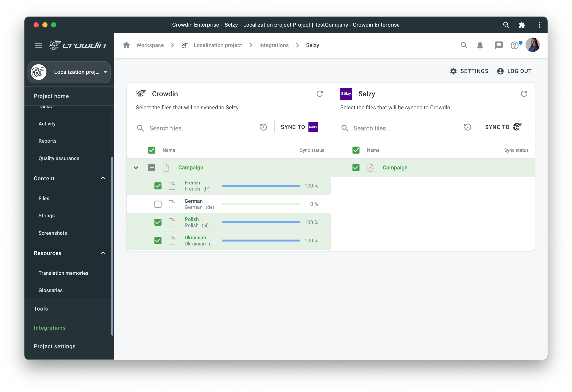Click the SYNC TO Selzy button

coord(299,127)
